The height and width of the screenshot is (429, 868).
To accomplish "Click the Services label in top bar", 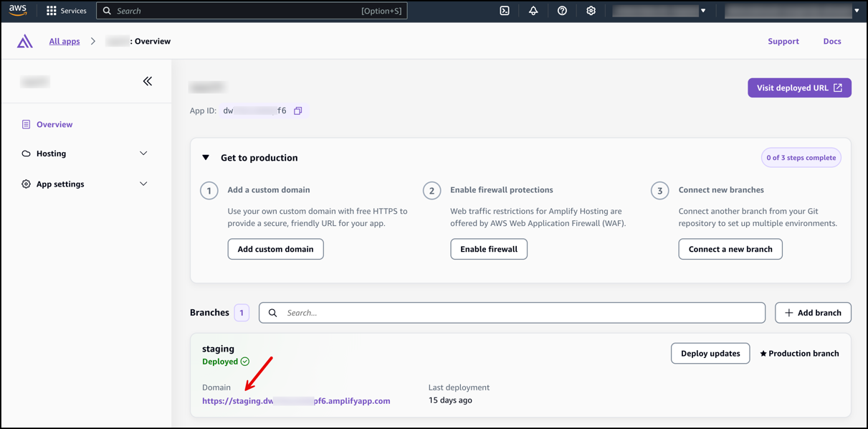I will pos(73,11).
